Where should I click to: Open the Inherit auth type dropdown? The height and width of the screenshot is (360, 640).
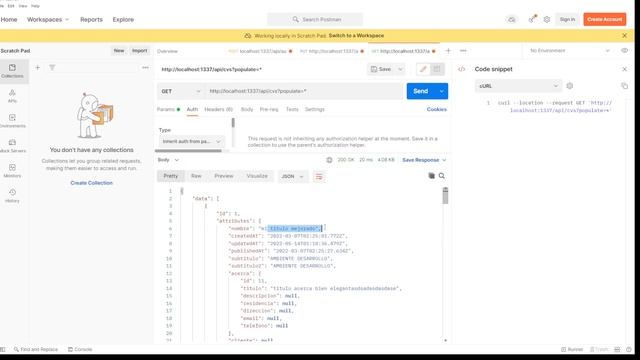click(191, 141)
